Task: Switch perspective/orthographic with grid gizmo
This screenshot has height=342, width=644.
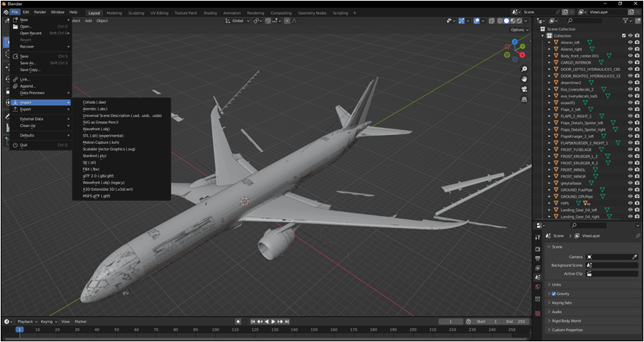Action: (524, 99)
